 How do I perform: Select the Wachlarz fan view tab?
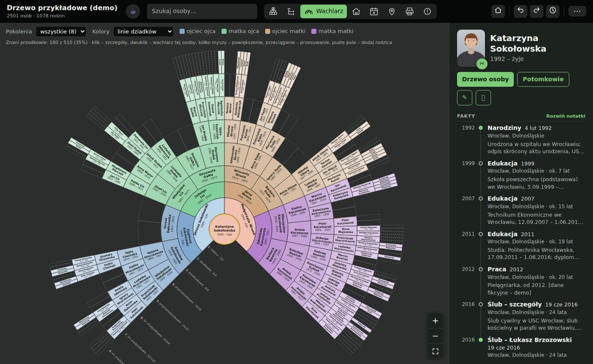[324, 11]
